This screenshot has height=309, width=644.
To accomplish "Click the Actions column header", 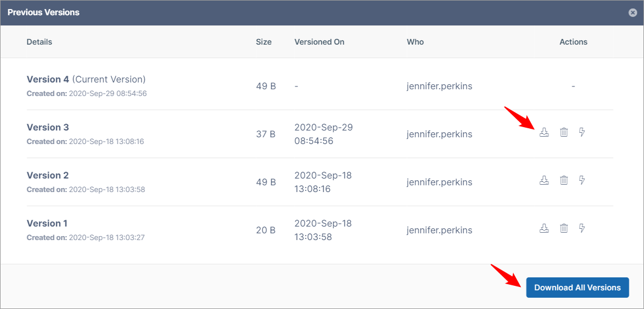I will point(573,42).
